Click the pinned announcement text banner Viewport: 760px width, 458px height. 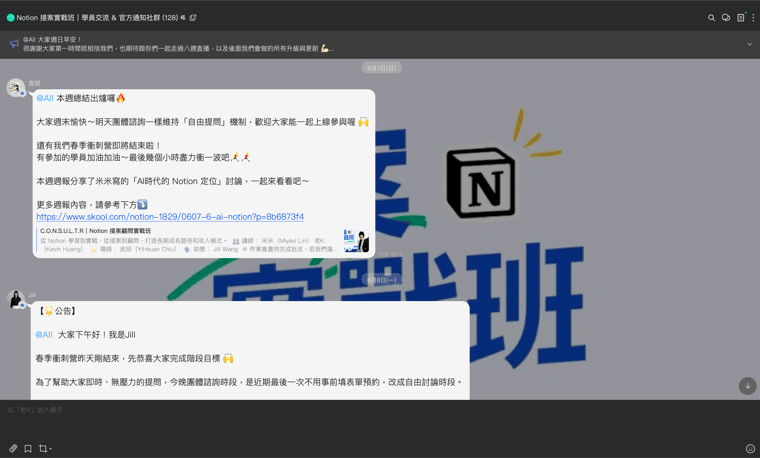coord(177,44)
